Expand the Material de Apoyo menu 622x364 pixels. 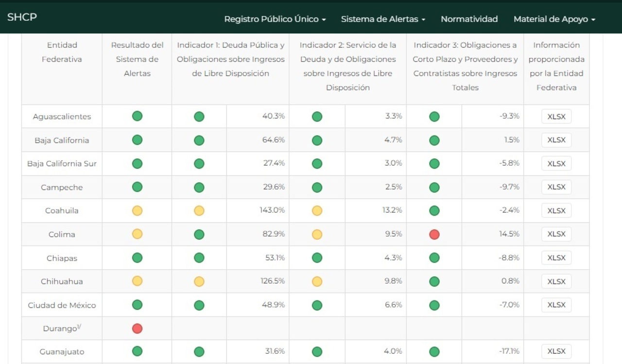554,19
